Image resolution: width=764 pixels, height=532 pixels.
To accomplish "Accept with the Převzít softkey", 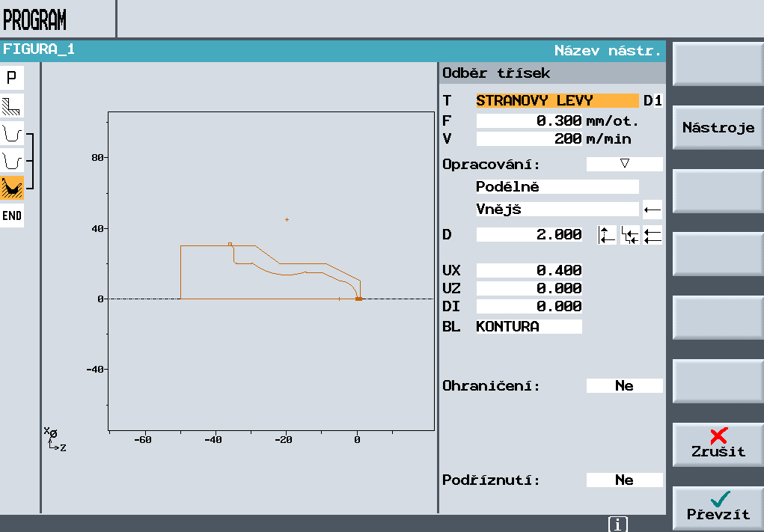I will pyautogui.click(x=718, y=507).
